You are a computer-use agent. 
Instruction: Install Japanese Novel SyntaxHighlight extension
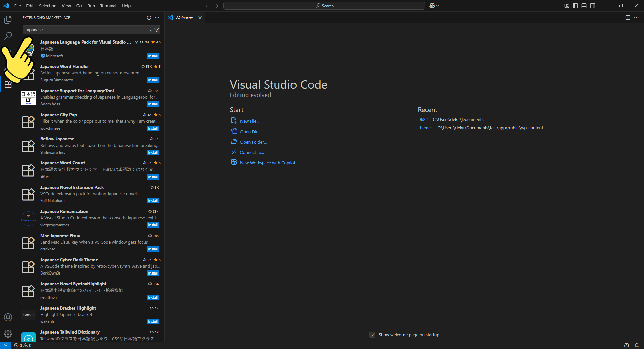click(x=153, y=298)
